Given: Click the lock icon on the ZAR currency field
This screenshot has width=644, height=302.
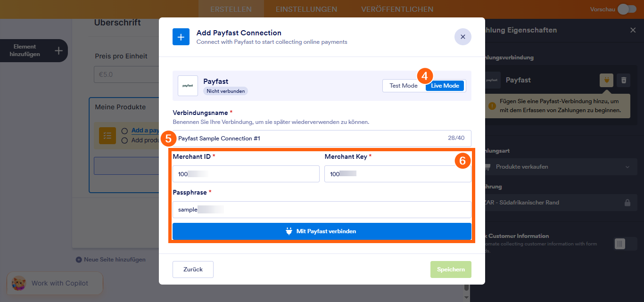Looking at the screenshot, I should 627,203.
